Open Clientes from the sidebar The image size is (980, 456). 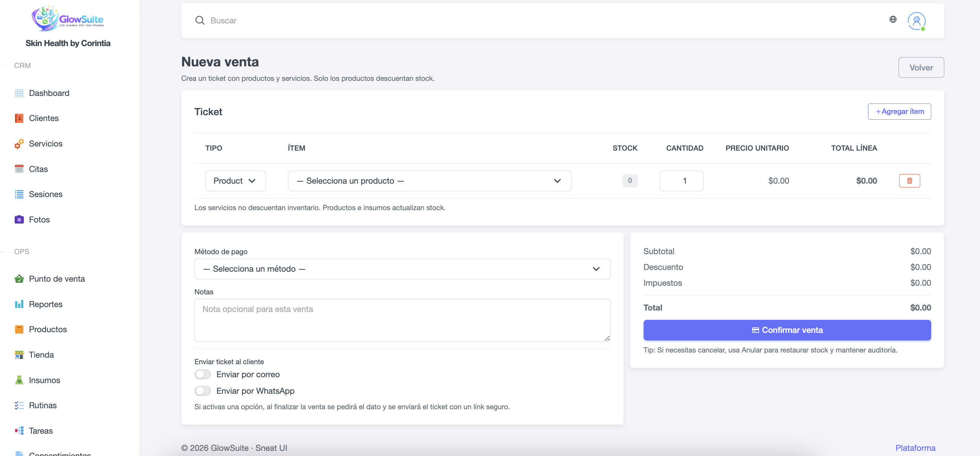coord(44,118)
